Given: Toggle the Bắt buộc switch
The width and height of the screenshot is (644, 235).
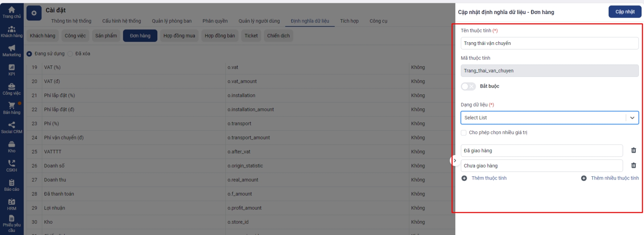Looking at the screenshot, I should [468, 86].
